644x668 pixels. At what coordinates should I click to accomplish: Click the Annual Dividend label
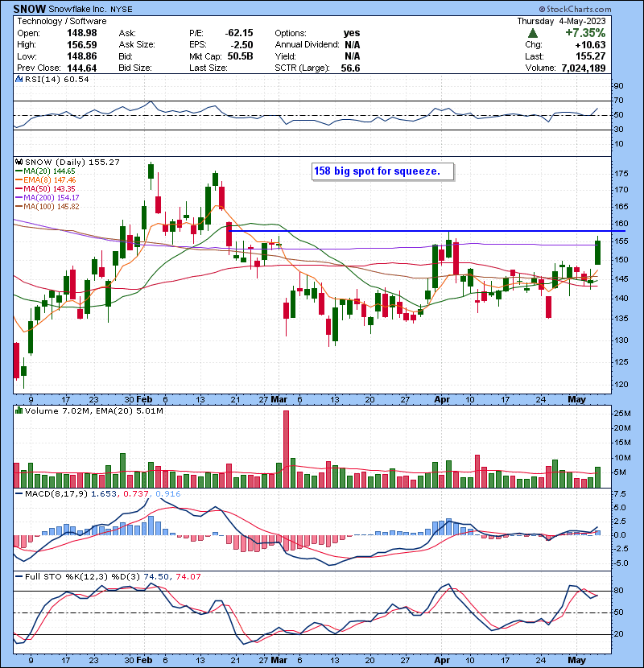pyautogui.click(x=307, y=45)
